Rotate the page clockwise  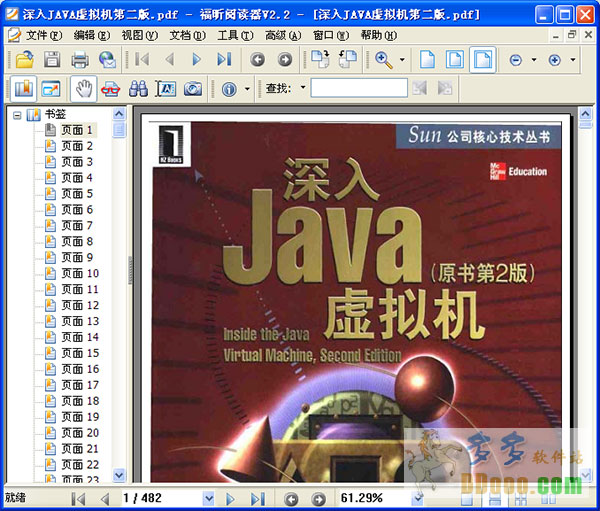(320, 59)
